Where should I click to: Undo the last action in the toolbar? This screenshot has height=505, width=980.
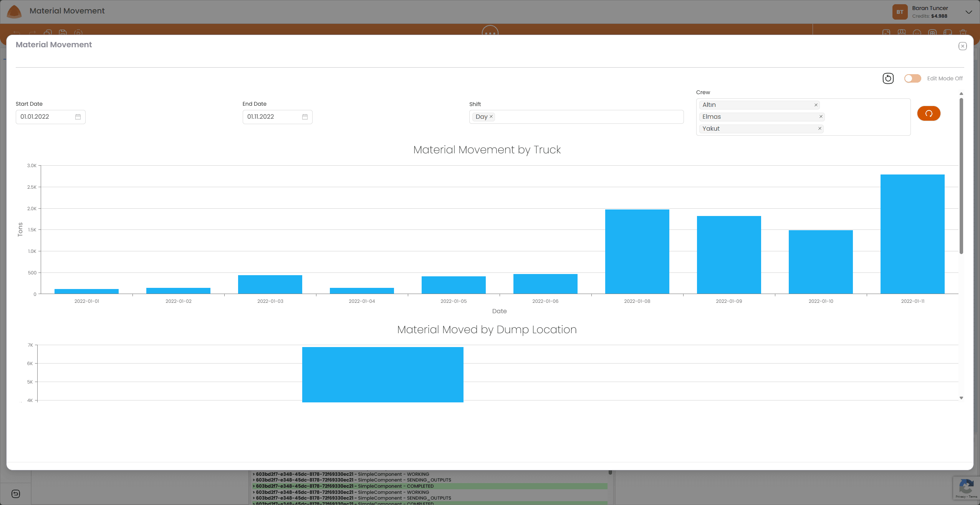(17, 33)
